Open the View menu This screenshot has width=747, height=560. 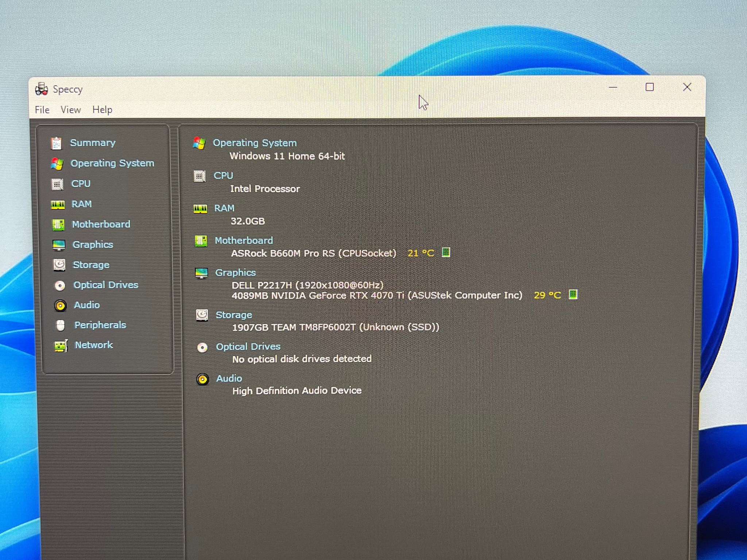[70, 110]
